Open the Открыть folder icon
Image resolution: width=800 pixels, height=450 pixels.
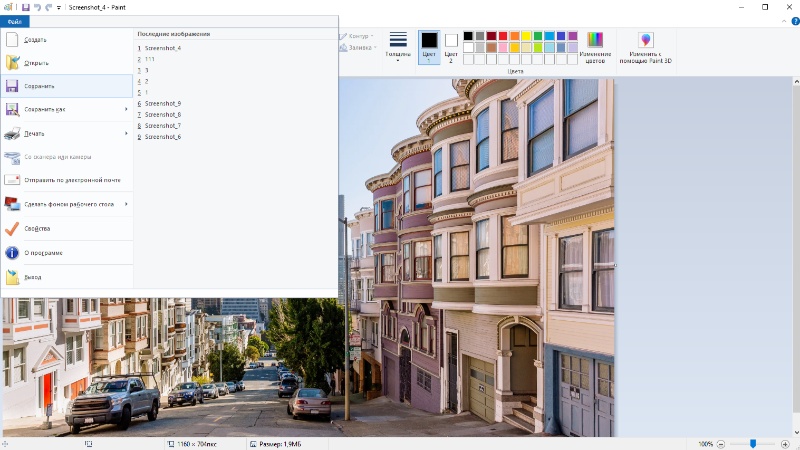tap(12, 63)
